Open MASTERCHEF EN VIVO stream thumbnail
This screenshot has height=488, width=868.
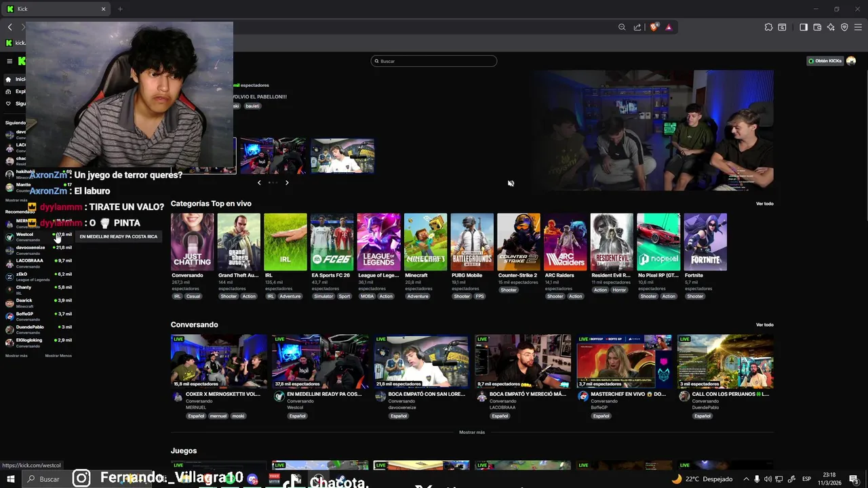coord(625,361)
